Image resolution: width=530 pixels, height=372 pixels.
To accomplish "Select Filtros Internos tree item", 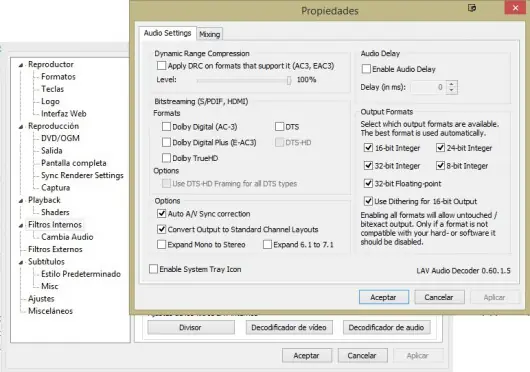I will 55,224.
